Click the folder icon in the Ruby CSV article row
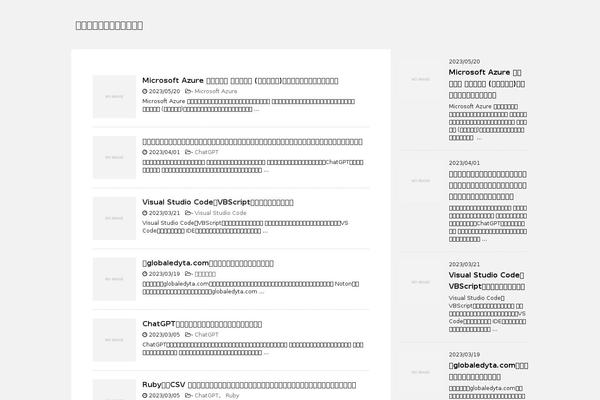600x400 pixels. pos(188,396)
